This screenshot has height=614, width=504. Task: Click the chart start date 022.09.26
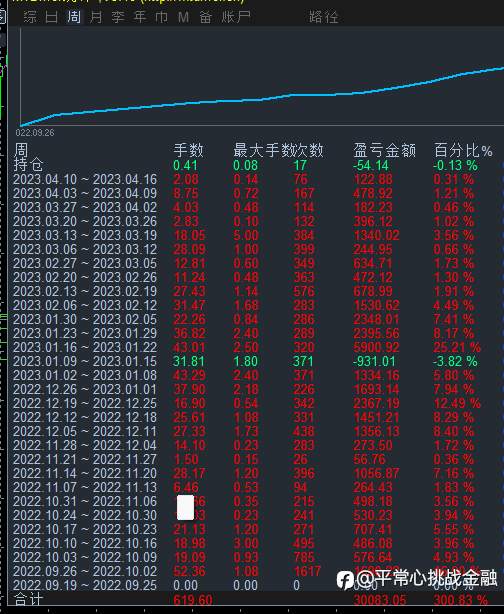35,133
